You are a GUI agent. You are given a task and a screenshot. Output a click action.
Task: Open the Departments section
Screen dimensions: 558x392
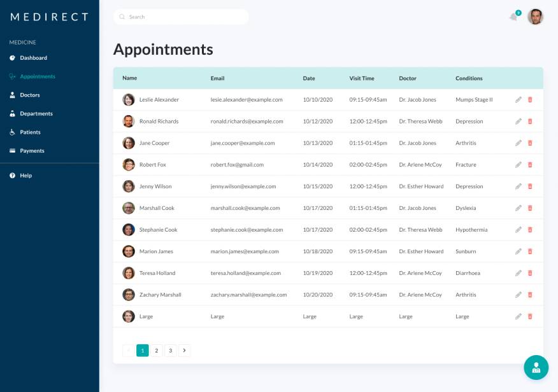(36, 113)
